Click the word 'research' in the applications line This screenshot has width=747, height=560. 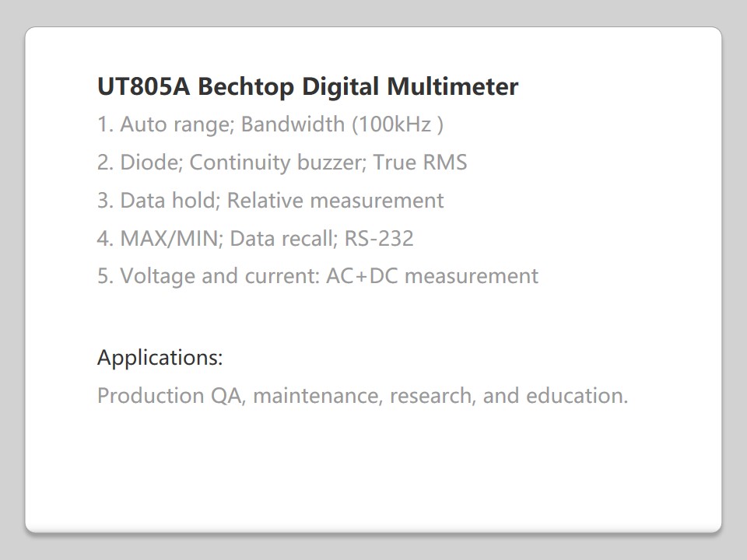click(x=430, y=396)
